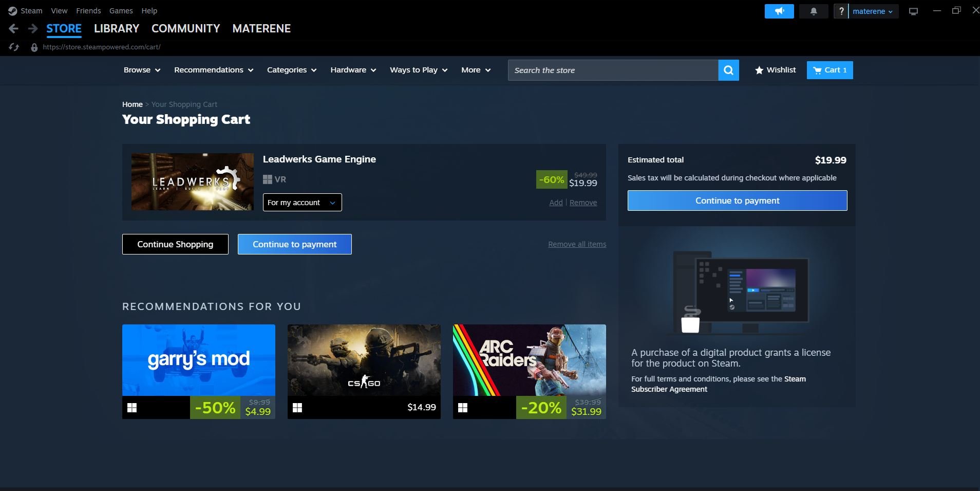Open the materene account dropdown
This screenshot has width=980, height=491.
click(x=873, y=11)
